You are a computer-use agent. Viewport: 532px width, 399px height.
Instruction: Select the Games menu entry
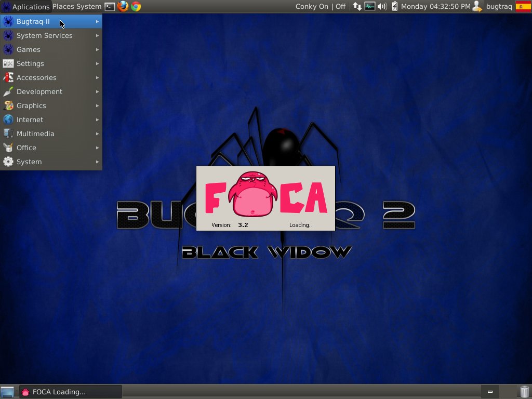pos(51,49)
